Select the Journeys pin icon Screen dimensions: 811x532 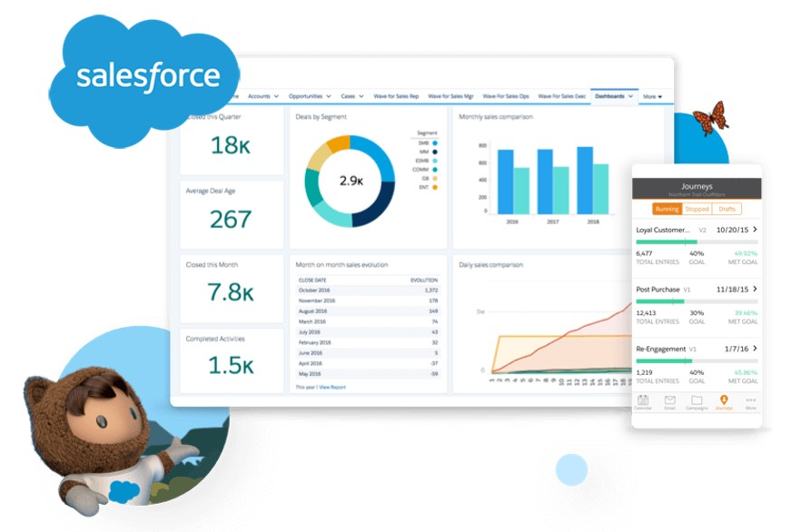(x=724, y=400)
